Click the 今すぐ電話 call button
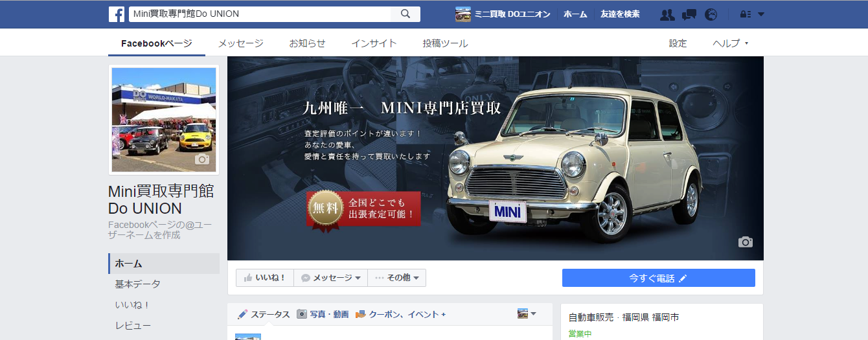868x340 pixels. click(659, 278)
